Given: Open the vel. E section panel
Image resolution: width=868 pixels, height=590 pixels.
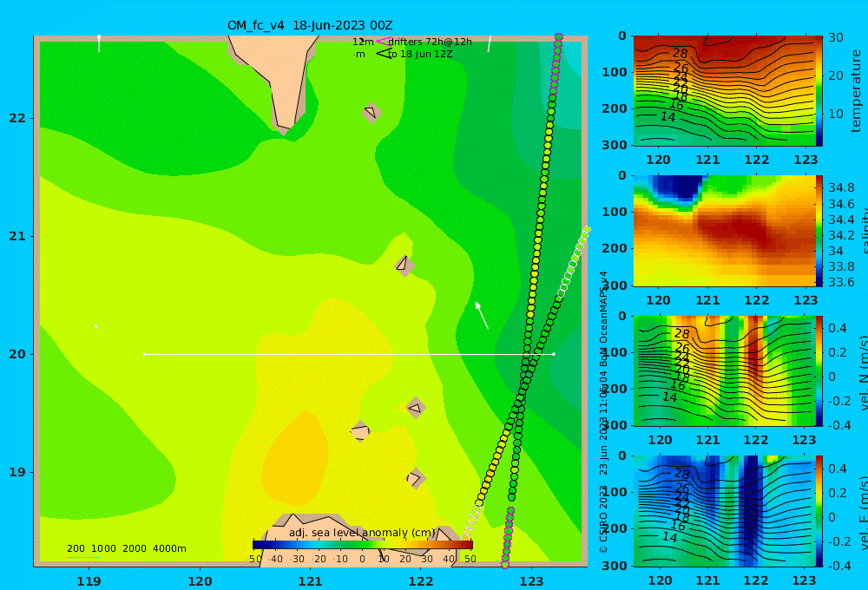Looking at the screenshot, I should [x=725, y=511].
